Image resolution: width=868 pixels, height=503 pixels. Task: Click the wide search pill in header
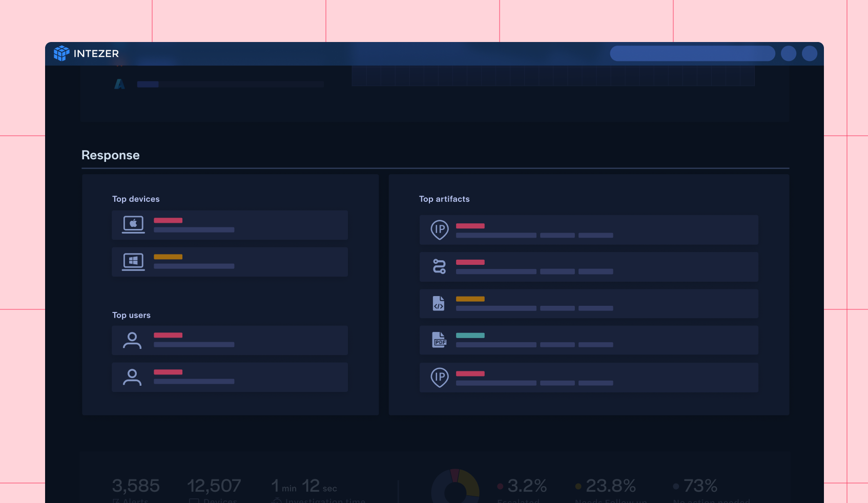coord(692,53)
